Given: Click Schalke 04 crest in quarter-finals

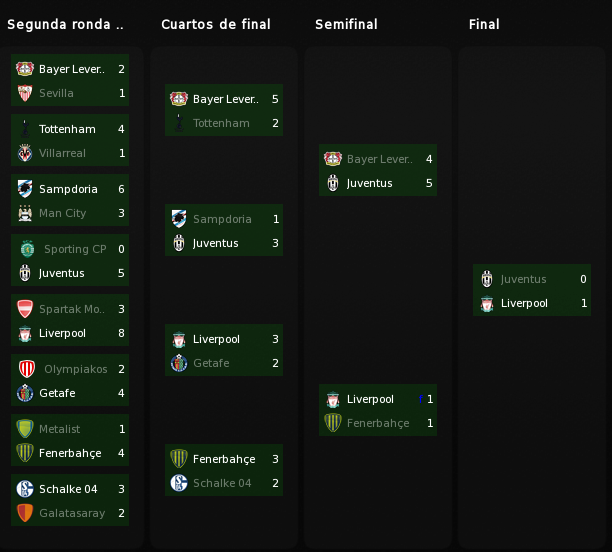Looking at the screenshot, I should pos(179,483).
